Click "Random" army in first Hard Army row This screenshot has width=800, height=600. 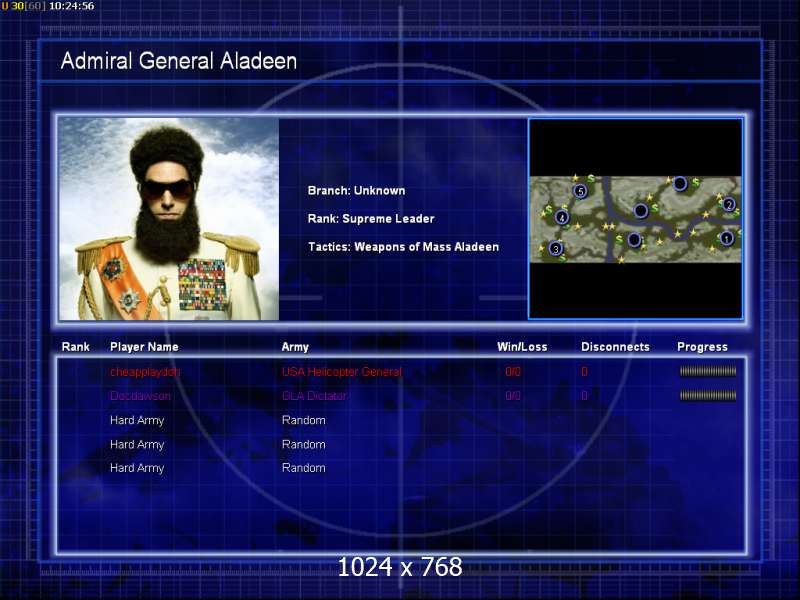304,420
